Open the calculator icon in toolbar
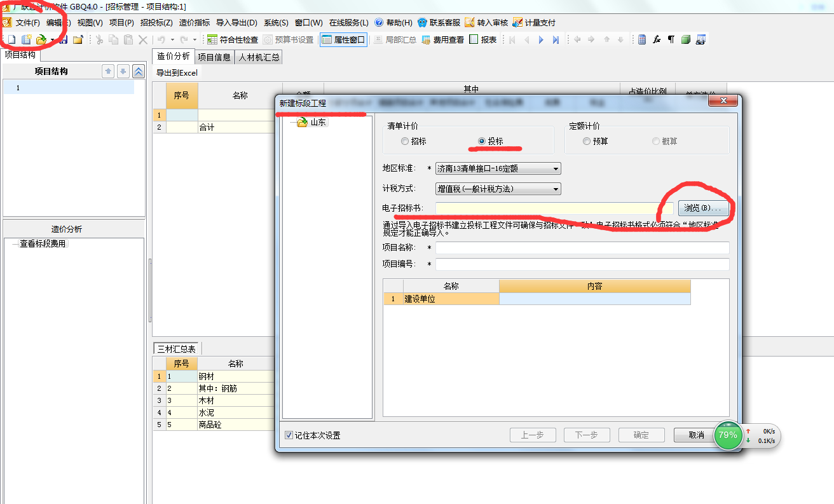834x504 pixels. [x=642, y=40]
